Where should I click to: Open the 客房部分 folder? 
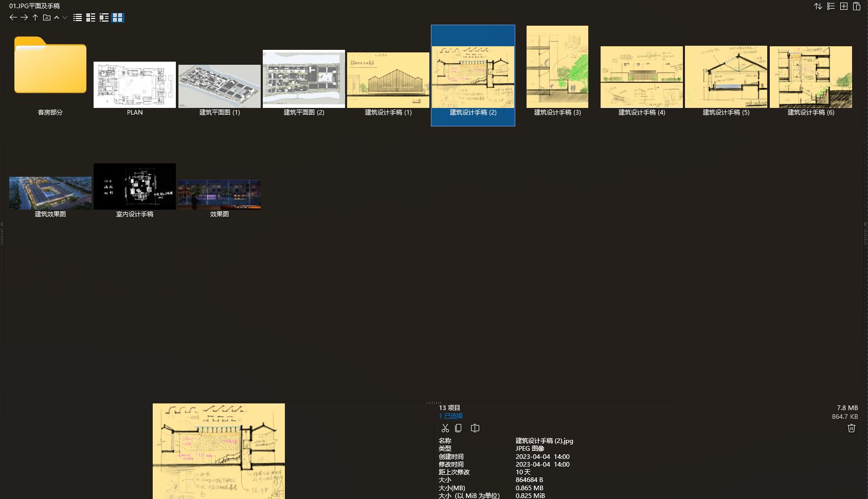coord(50,66)
